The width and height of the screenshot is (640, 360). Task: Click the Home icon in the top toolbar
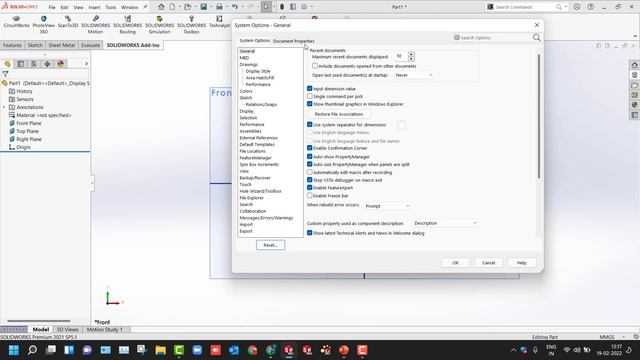(161, 7)
